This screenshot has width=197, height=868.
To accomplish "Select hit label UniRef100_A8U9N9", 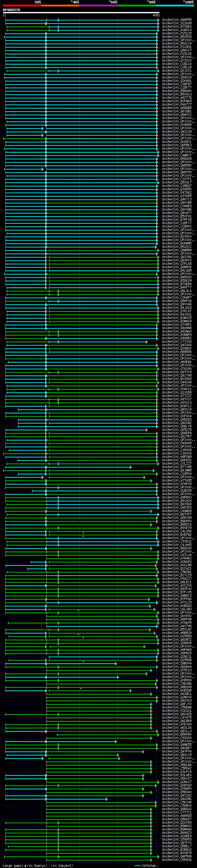I will (177, 328).
